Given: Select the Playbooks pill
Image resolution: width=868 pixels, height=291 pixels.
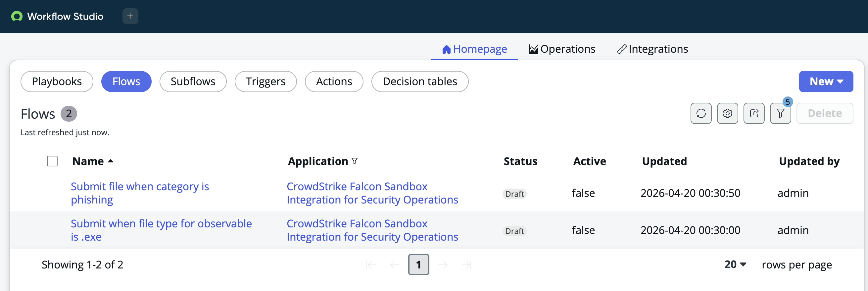Looking at the screenshot, I should click(57, 82).
